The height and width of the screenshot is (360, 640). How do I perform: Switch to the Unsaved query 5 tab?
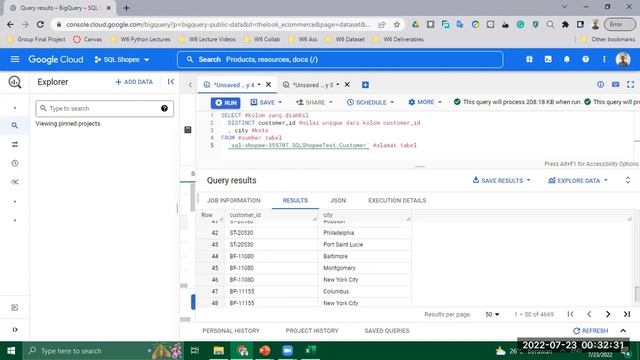(x=313, y=85)
